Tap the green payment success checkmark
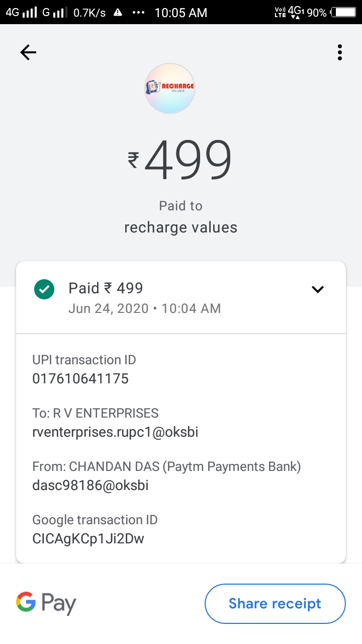 pos(44,289)
